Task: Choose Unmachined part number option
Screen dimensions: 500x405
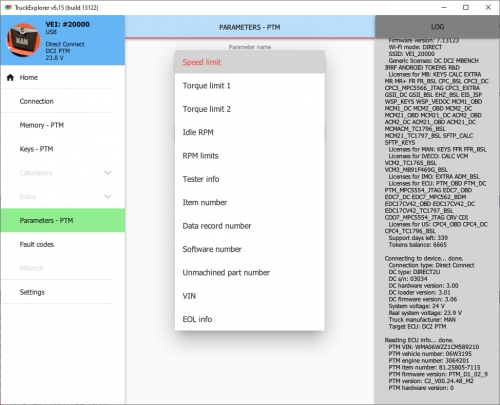Action: point(250,272)
